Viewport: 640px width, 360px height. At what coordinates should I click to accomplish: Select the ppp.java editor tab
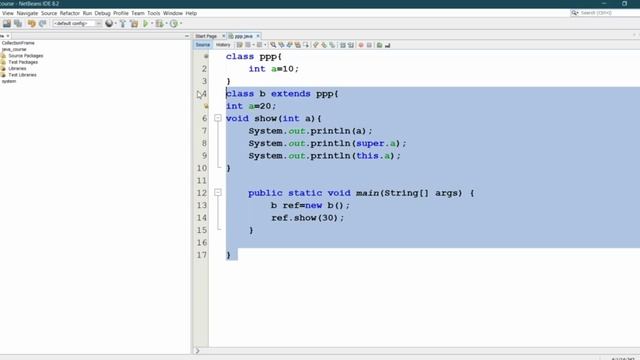point(243,36)
